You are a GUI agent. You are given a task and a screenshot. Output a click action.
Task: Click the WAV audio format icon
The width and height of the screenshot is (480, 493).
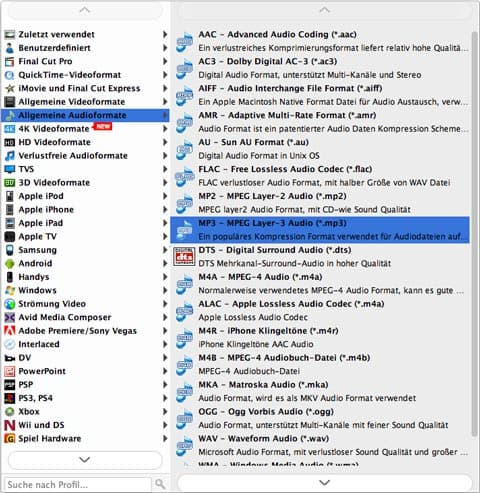point(184,446)
